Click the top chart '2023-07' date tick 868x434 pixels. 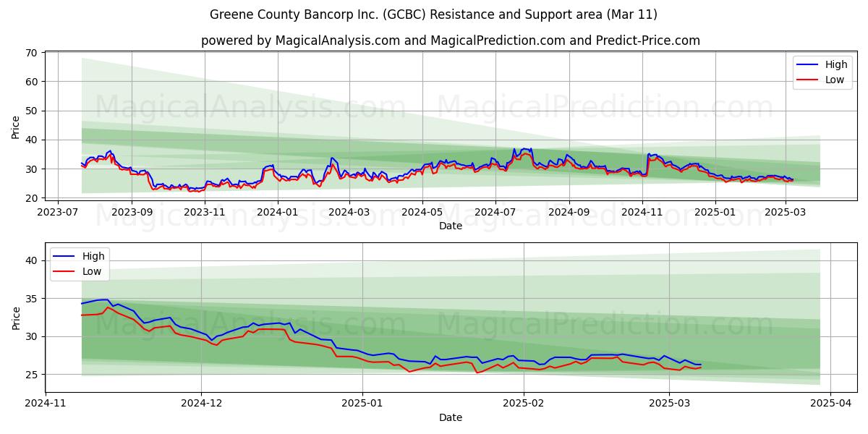tap(57, 213)
